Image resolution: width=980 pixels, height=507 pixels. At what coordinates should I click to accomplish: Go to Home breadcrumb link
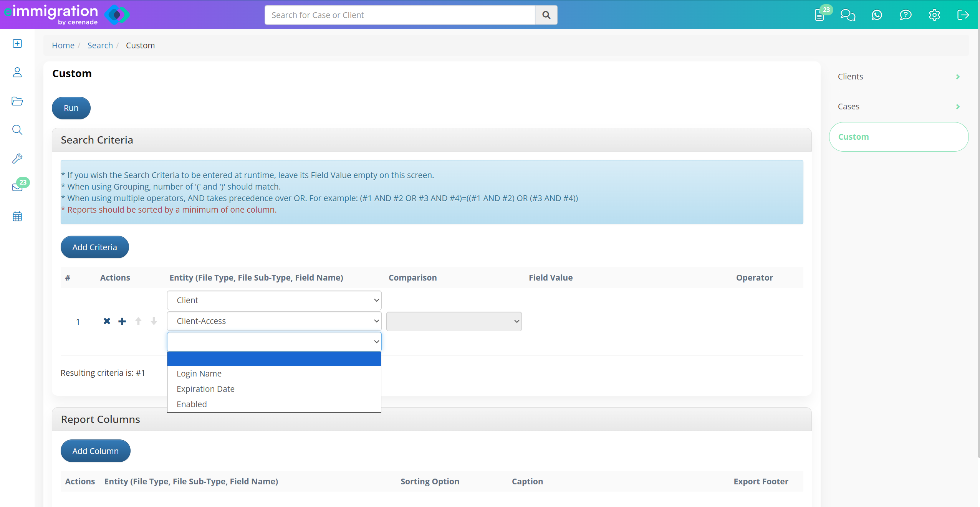(63, 45)
